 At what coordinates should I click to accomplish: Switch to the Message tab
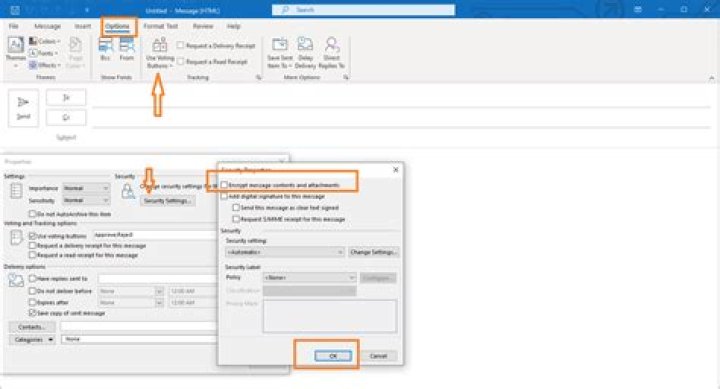pyautogui.click(x=47, y=26)
